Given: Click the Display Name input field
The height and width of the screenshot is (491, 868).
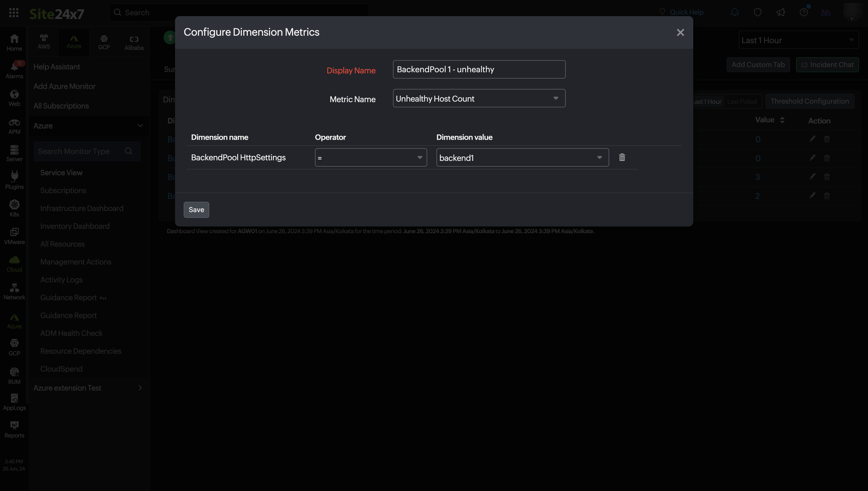Looking at the screenshot, I should tap(479, 69).
